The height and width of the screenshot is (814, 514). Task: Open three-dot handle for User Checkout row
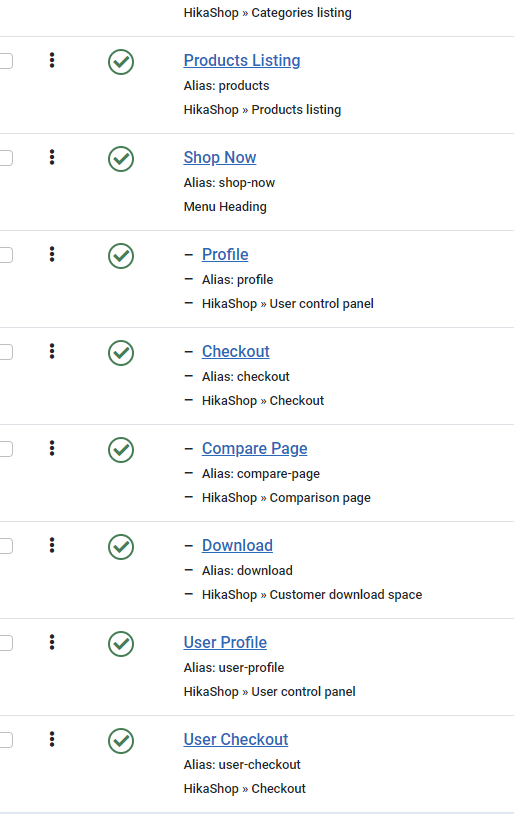click(x=52, y=739)
